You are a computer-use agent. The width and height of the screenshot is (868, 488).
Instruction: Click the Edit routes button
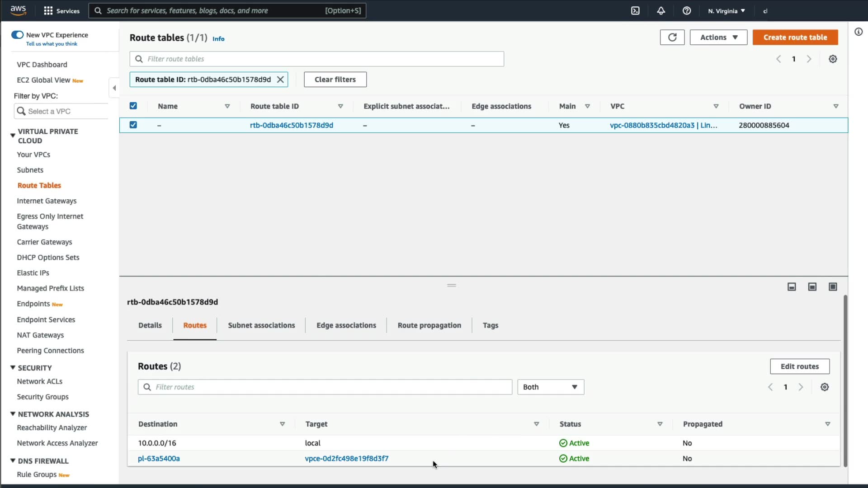coord(799,366)
